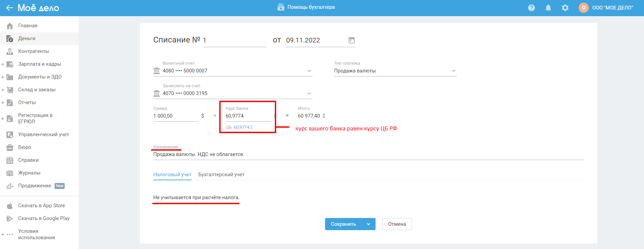The height and width of the screenshot is (249, 644).
Task: Click the Регистрация в ЕГРЮЛ icon
Action: [x=10, y=119]
